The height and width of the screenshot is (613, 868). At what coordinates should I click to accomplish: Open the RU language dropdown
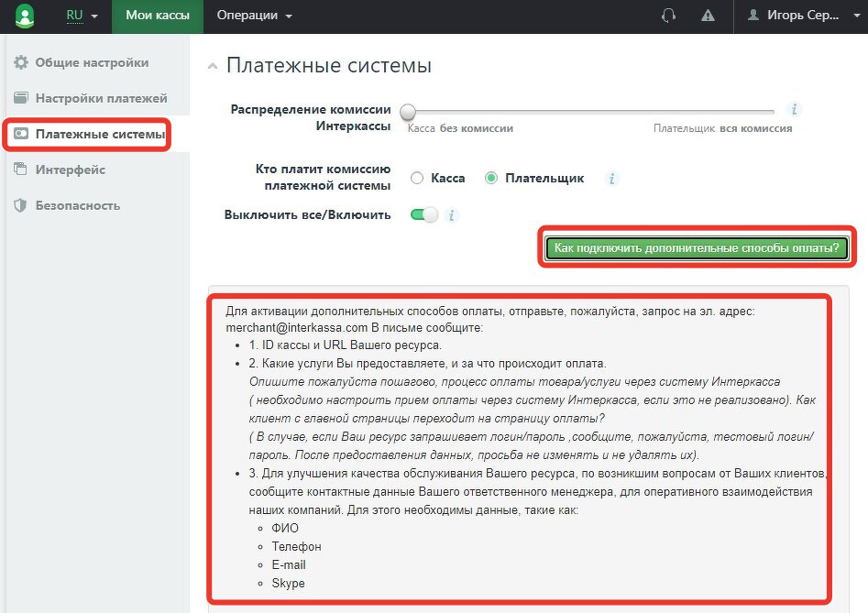click(x=82, y=16)
